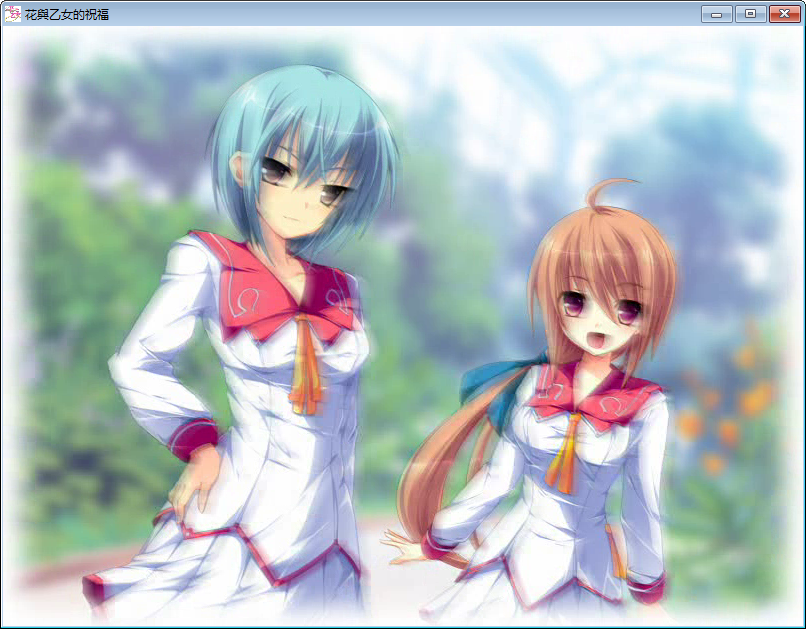Maximize the 花與乙女的祝福 window
Screen dimensions: 806x629
pyautogui.click(x=750, y=14)
